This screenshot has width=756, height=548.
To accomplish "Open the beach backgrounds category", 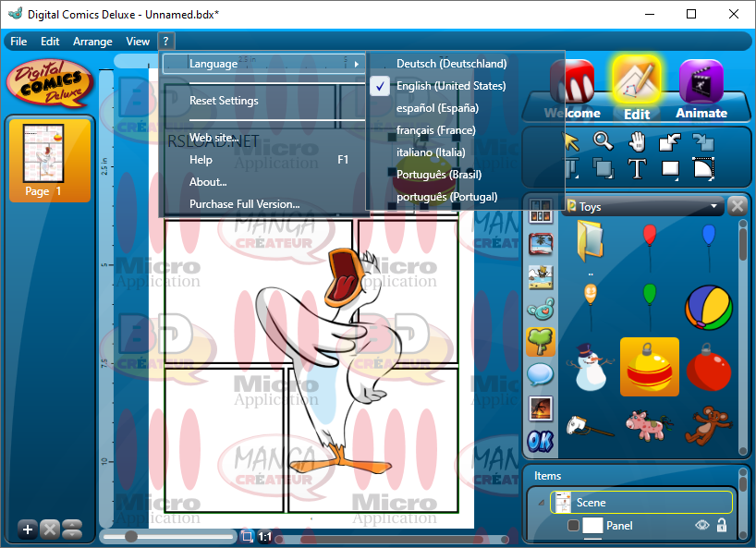I will pyautogui.click(x=541, y=277).
